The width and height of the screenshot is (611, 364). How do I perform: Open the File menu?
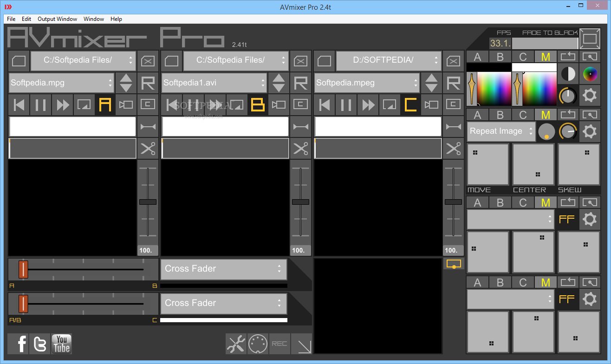11,19
